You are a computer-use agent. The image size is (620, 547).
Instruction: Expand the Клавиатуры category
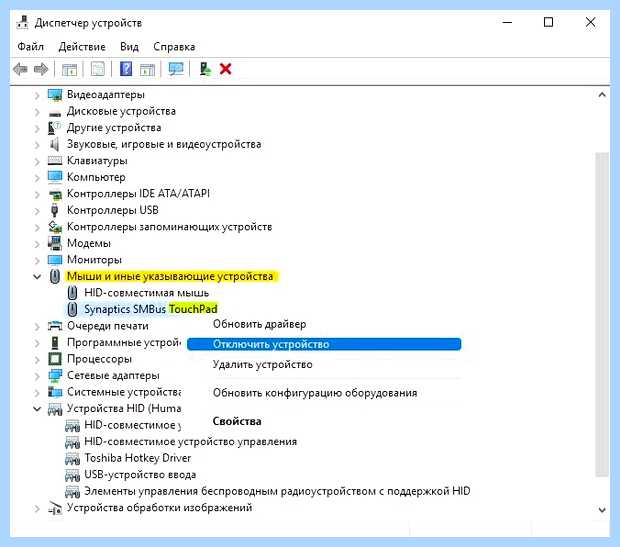[37, 161]
